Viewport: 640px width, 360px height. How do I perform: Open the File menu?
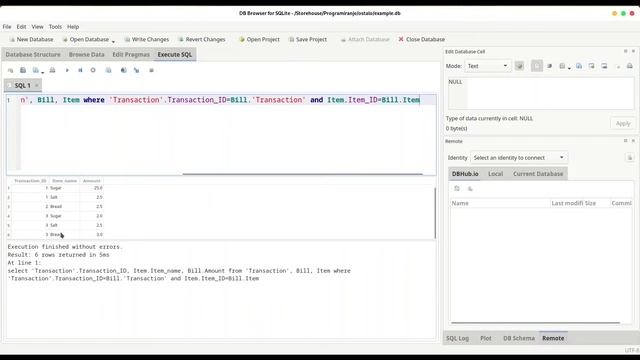[7, 27]
